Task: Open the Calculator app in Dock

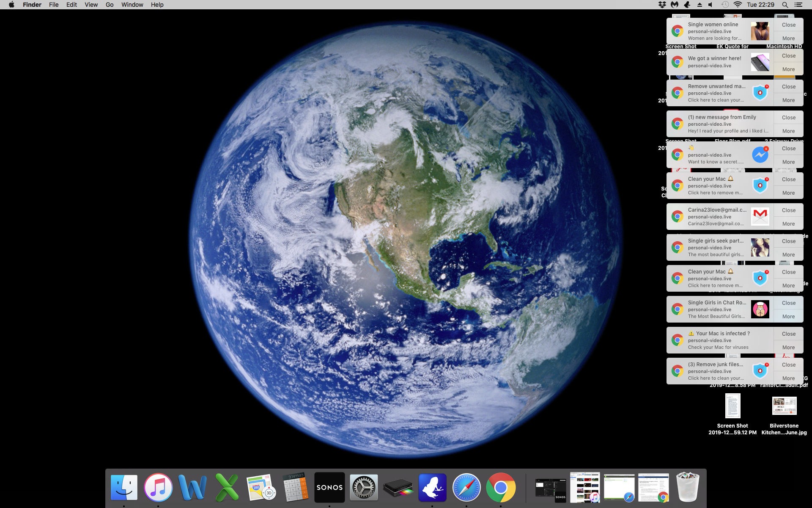Action: click(x=295, y=487)
